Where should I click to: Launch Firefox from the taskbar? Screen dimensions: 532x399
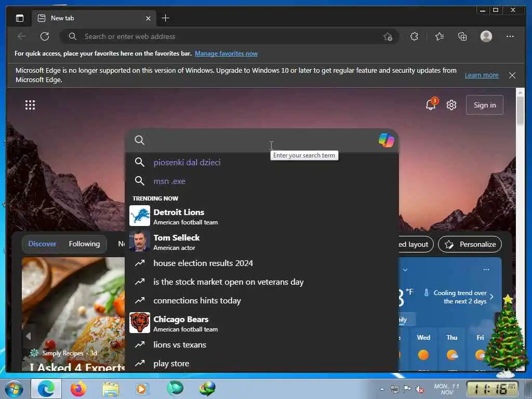(x=78, y=389)
